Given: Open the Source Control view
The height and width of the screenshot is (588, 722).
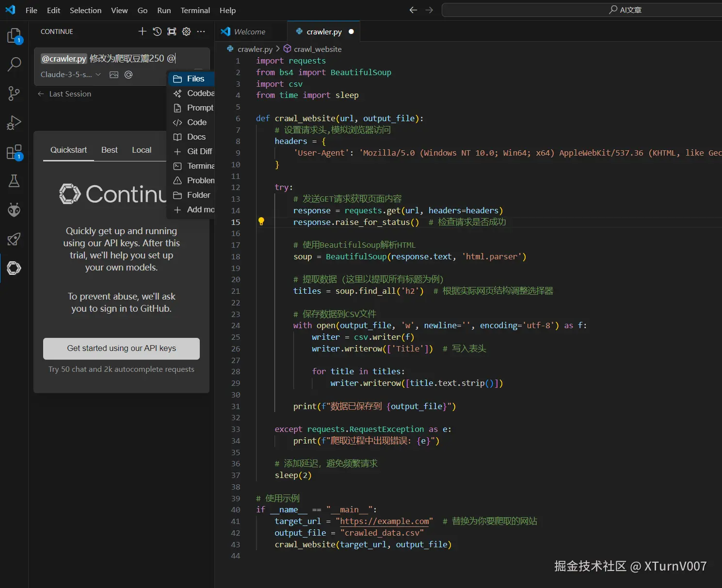Looking at the screenshot, I should pos(14,94).
